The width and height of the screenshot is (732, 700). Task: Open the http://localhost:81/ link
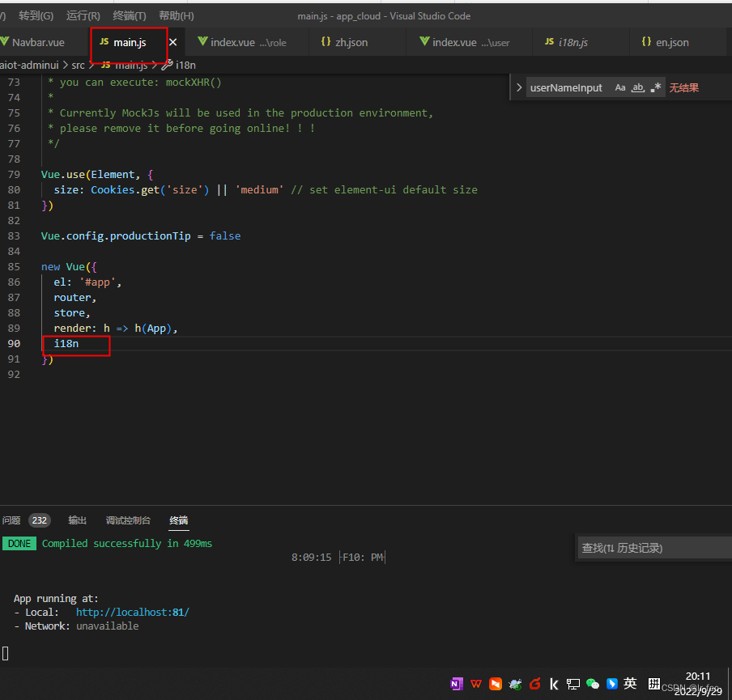point(133,613)
